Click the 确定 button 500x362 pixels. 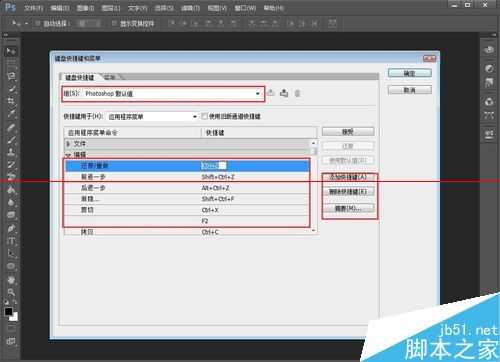[410, 73]
